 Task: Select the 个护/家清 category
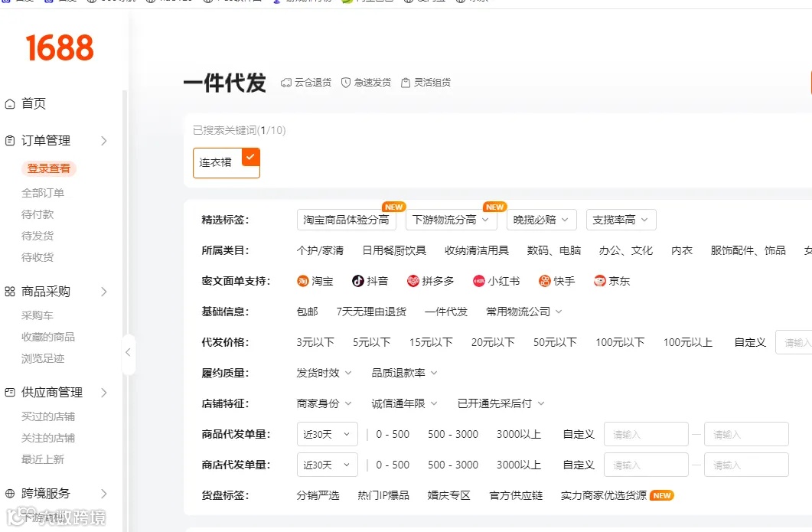coord(320,250)
